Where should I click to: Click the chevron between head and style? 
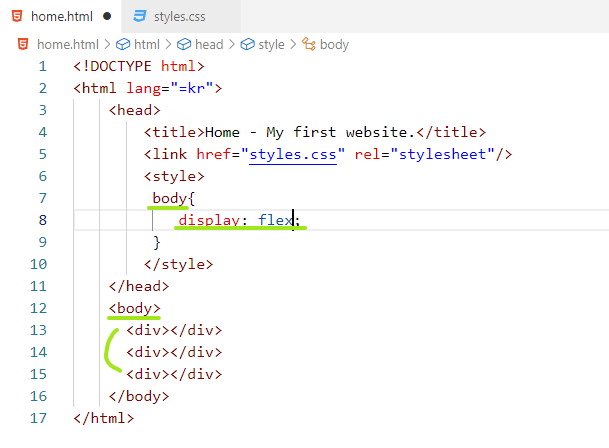point(232,44)
